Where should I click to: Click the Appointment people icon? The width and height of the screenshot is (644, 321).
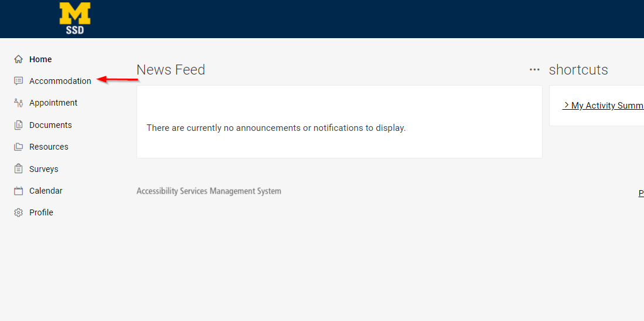pos(19,103)
